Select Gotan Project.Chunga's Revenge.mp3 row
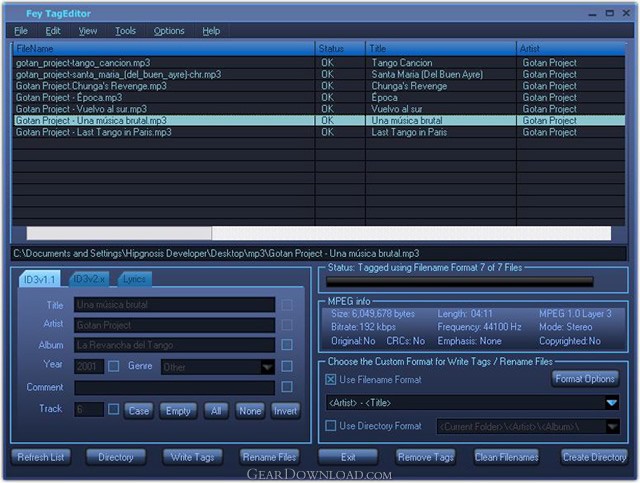Screen dimensions: 640x483 [x=318, y=86]
